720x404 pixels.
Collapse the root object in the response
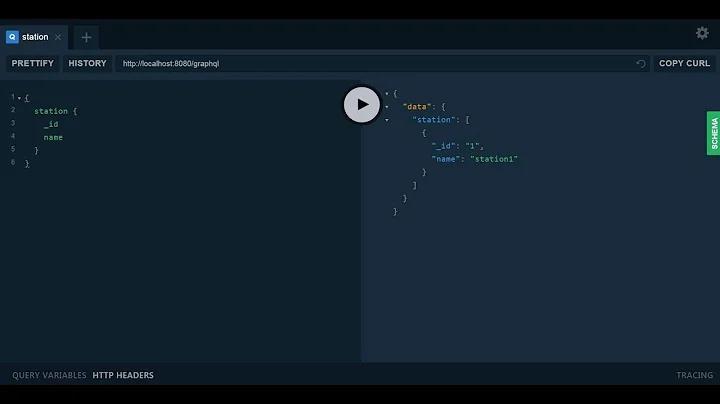387,94
